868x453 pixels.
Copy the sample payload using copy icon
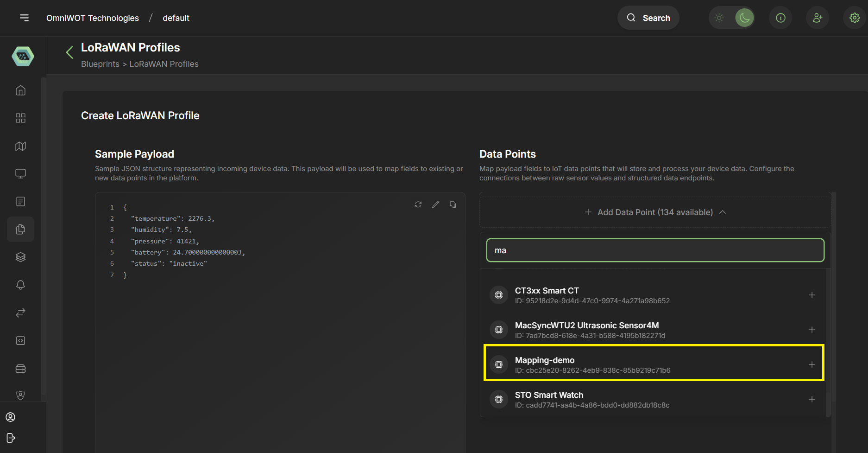[453, 204]
